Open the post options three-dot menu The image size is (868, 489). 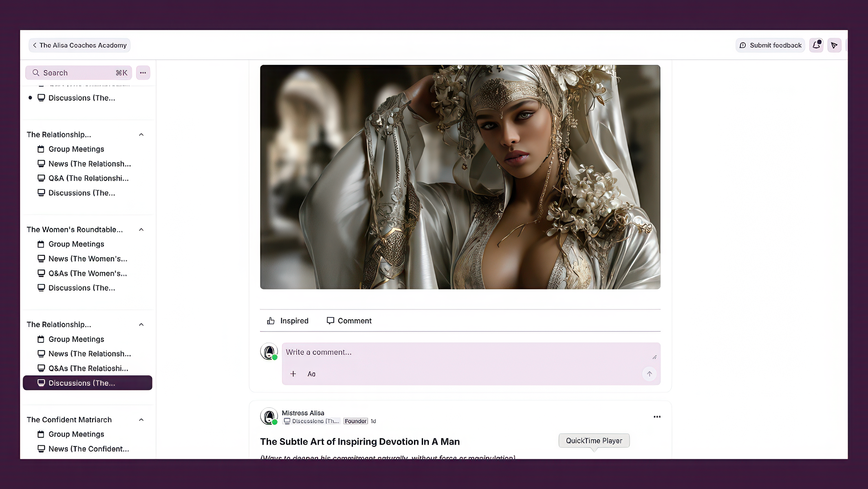[x=657, y=416]
